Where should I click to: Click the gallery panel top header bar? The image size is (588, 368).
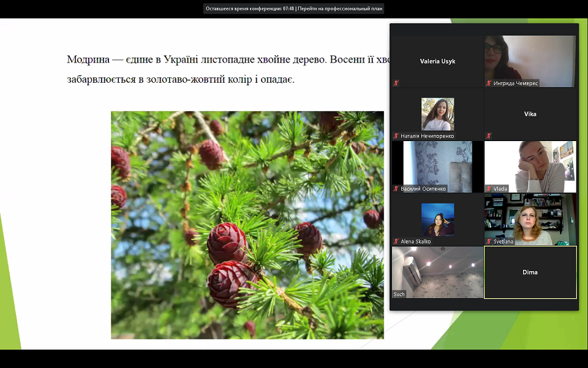(484, 29)
